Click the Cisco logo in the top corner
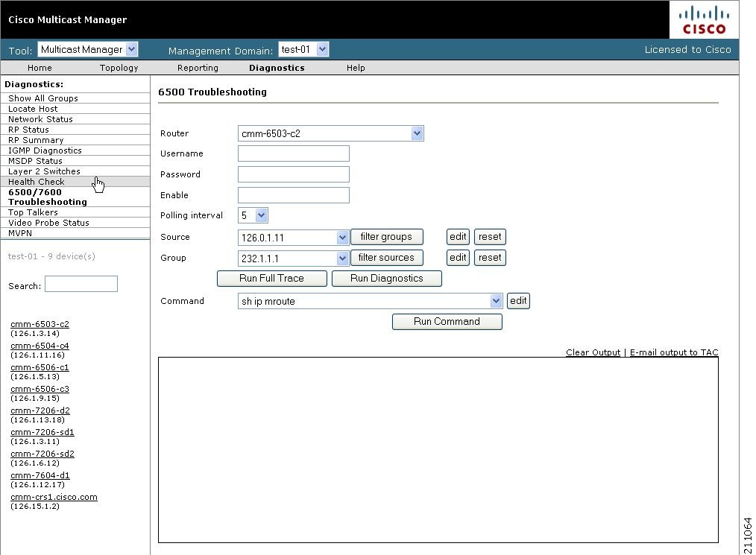The image size is (756, 555). [703, 19]
